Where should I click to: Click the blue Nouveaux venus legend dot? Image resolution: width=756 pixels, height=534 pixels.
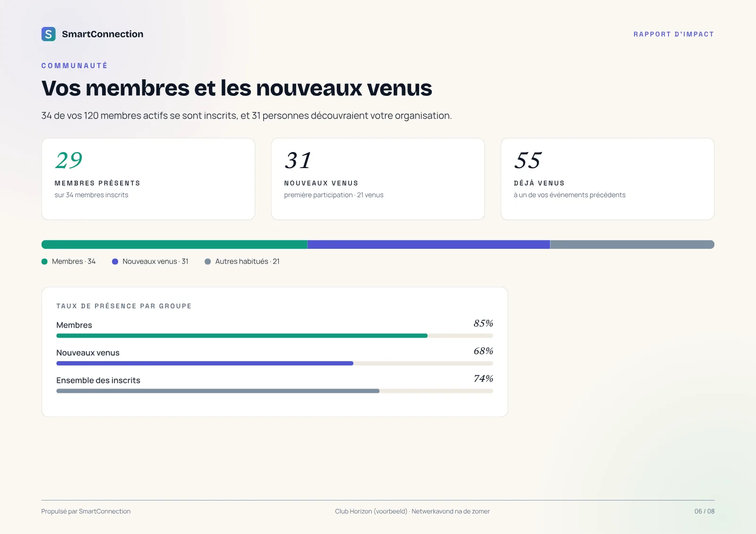point(115,262)
